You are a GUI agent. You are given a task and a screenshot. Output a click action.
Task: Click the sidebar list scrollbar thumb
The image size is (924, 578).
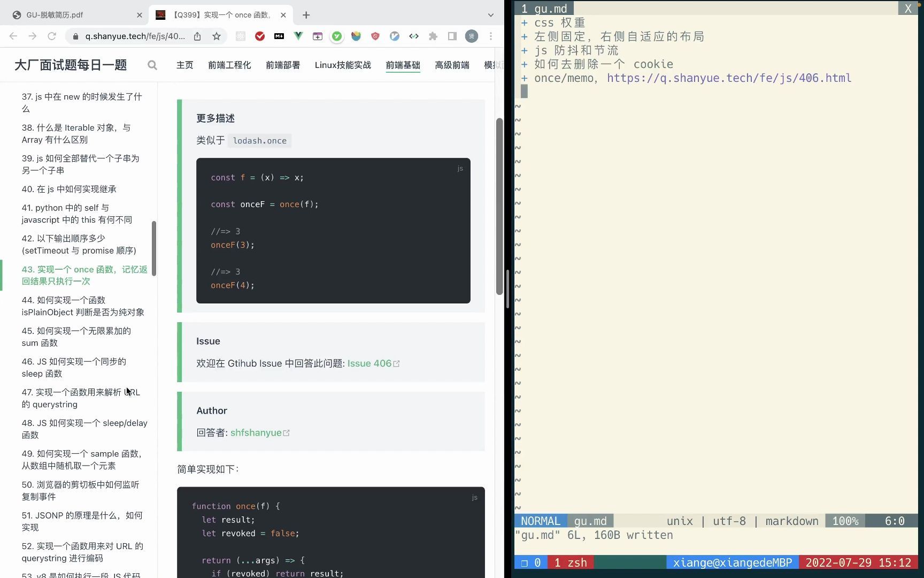154,248
